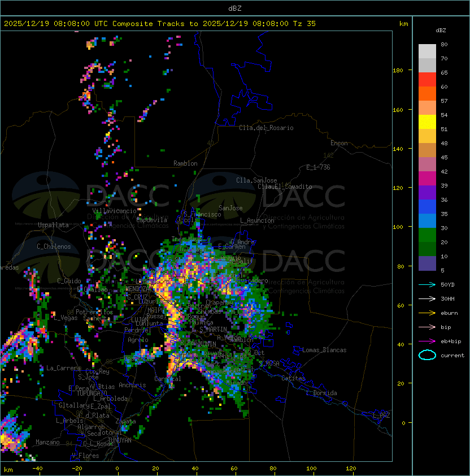Click the 'km' label at bottom-left axis
Viewport: 470px width, 476px height.
point(8,470)
